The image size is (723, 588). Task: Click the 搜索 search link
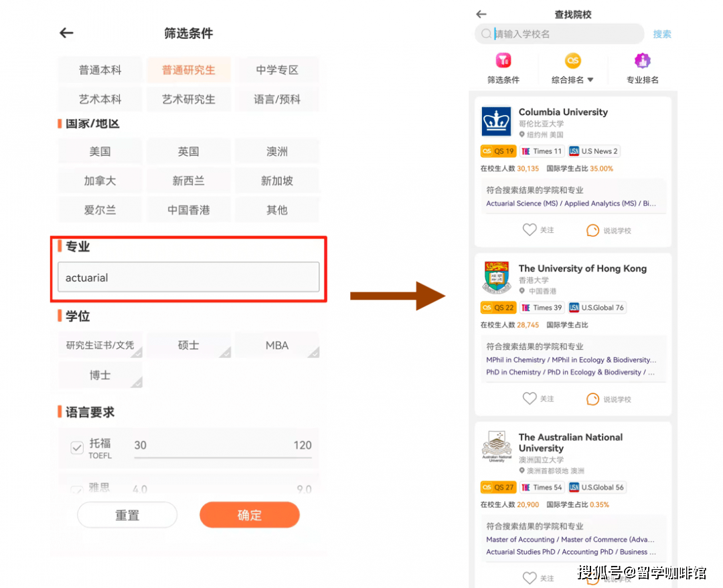click(662, 33)
